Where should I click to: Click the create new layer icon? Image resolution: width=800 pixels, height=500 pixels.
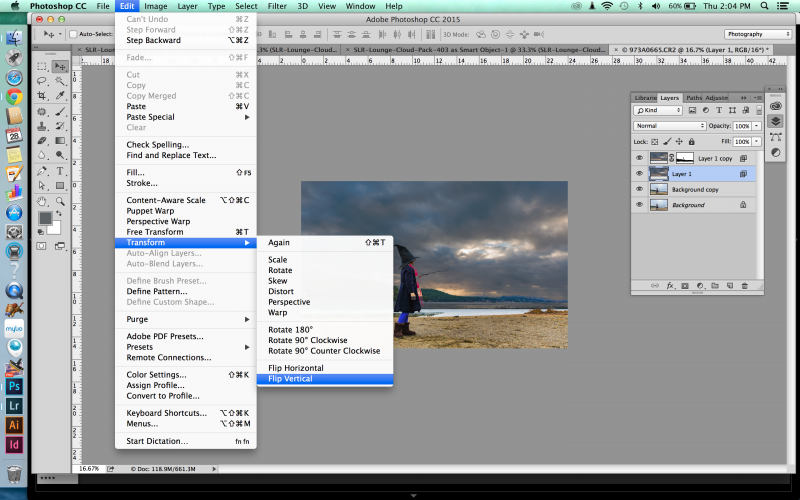730,286
